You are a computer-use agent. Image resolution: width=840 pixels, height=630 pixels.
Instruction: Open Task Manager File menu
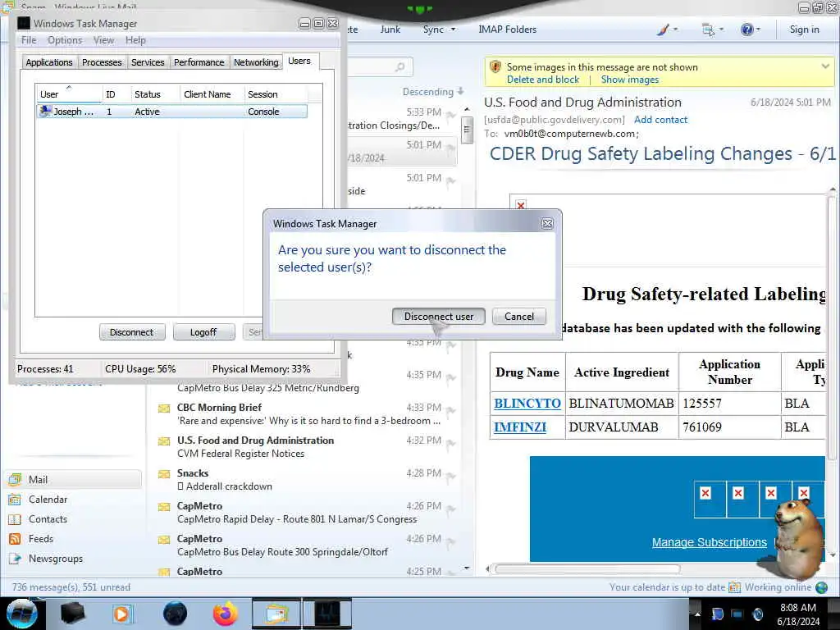point(29,40)
